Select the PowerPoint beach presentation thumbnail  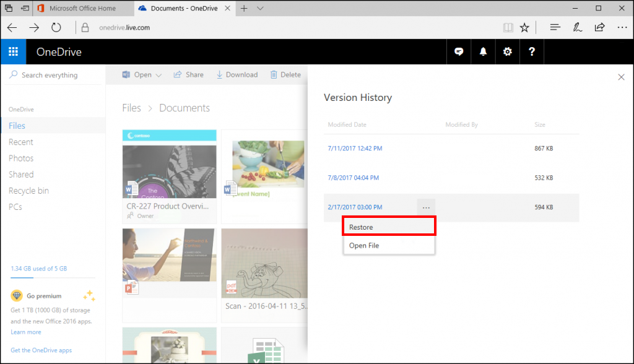(170, 275)
